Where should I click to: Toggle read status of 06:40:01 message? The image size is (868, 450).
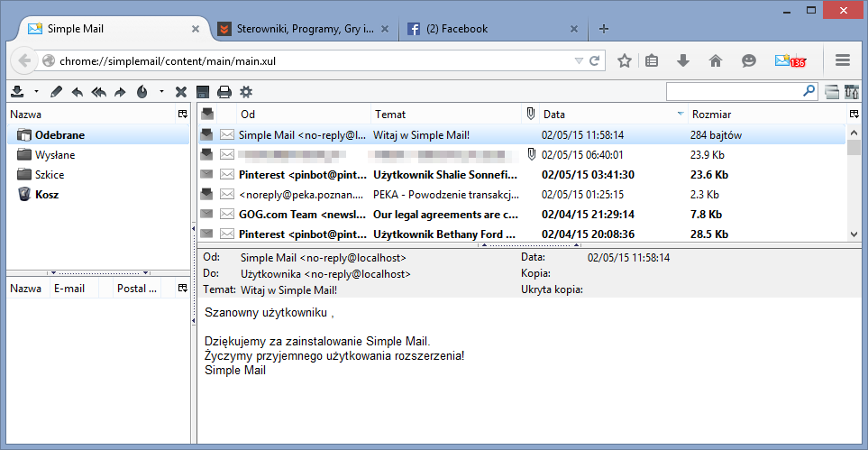[x=207, y=154]
